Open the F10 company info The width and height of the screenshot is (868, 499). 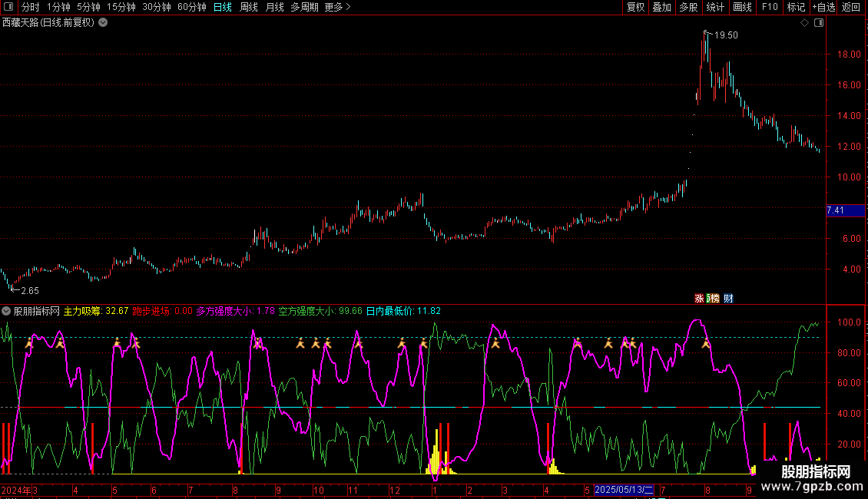coord(769,8)
